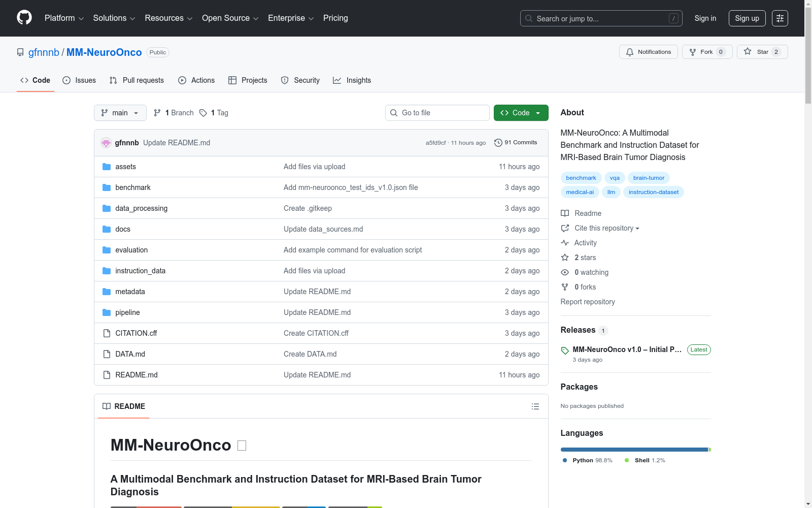812x508 pixels.
Task: Star the MM-NeuroOnco repository
Action: pyautogui.click(x=762, y=52)
